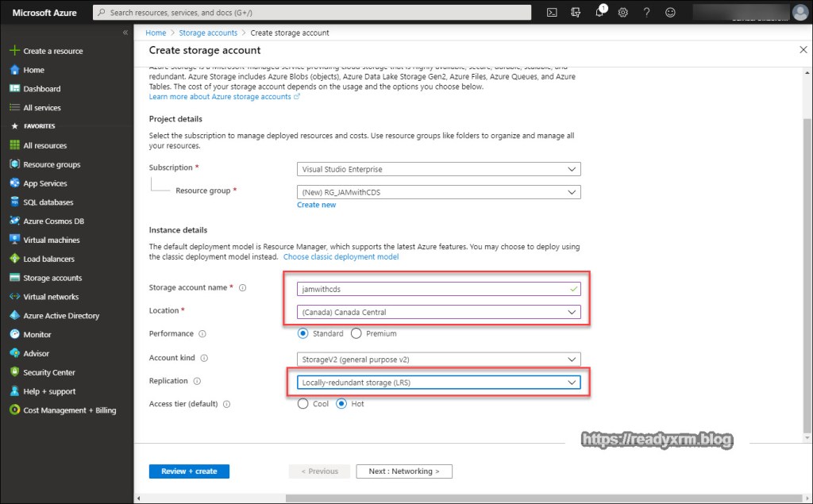
Task: Collapse the left sidebar with the chevron
Action: point(125,33)
